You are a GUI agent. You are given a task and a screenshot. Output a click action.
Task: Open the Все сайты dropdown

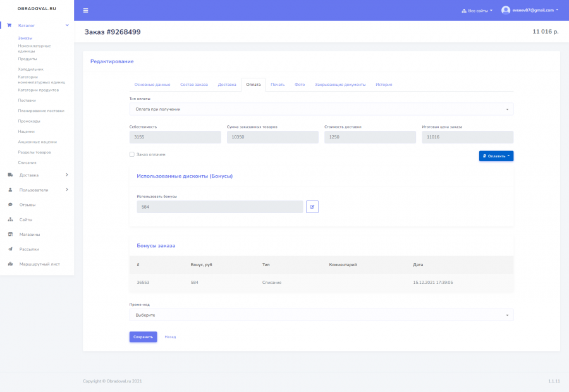pyautogui.click(x=477, y=11)
